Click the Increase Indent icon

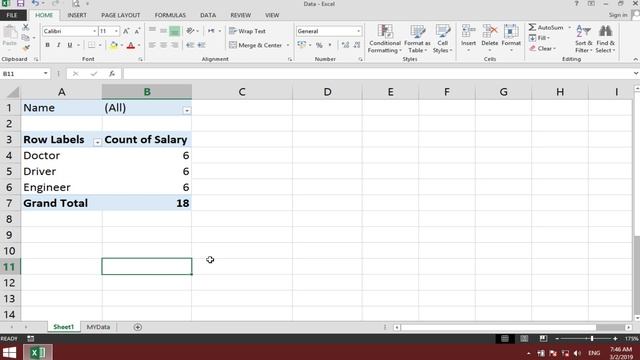click(x=201, y=45)
